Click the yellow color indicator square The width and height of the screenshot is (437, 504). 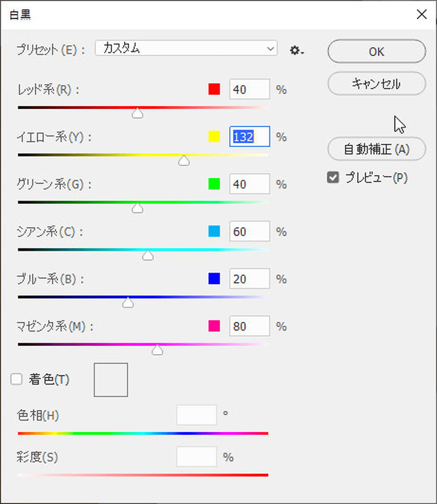click(x=214, y=137)
